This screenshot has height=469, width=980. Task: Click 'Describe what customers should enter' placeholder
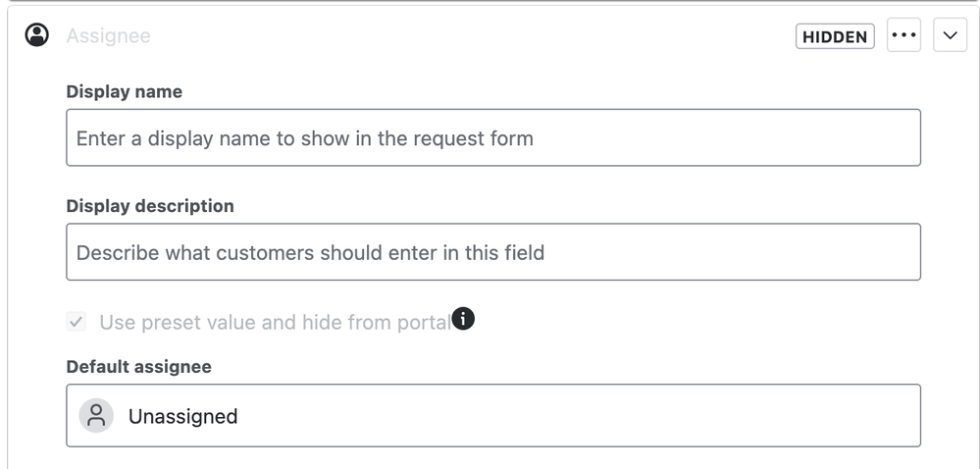[310, 252]
